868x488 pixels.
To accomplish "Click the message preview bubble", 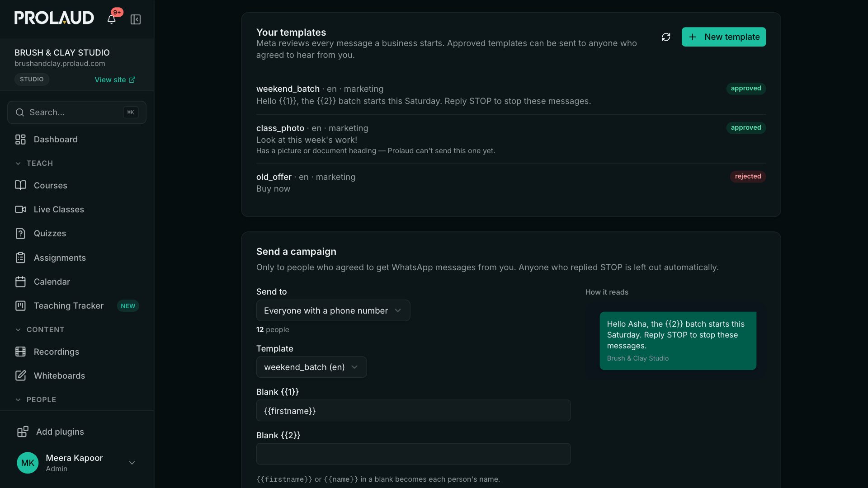I will pyautogui.click(x=678, y=341).
